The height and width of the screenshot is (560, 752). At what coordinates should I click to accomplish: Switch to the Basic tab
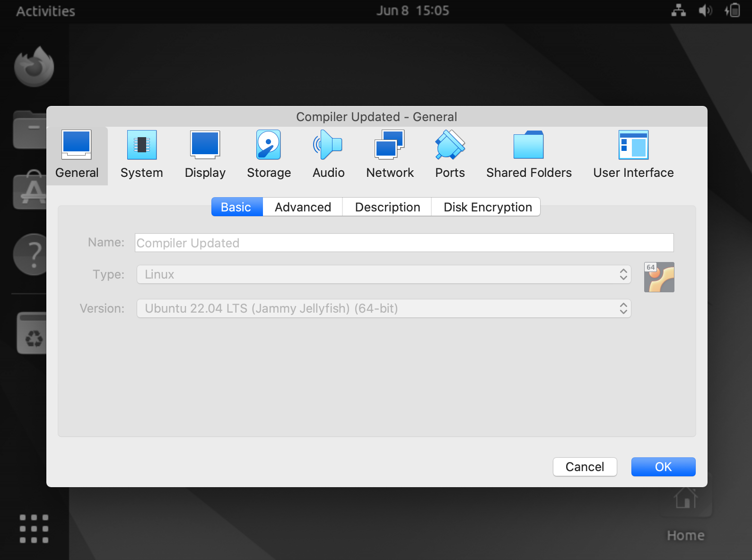[x=237, y=207]
